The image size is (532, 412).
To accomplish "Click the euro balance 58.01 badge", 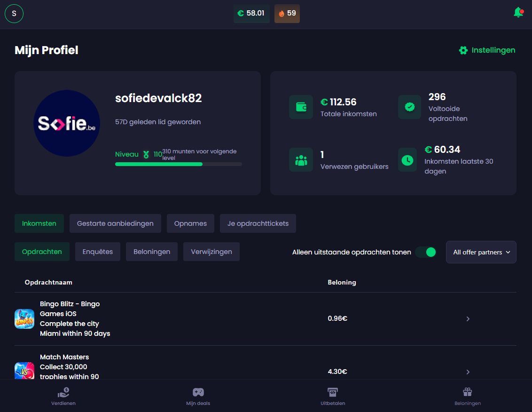I will tap(251, 14).
